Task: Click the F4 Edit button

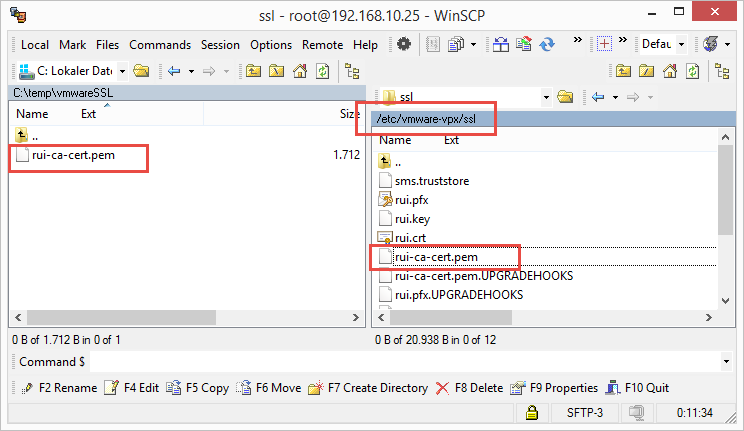Action: click(x=131, y=388)
